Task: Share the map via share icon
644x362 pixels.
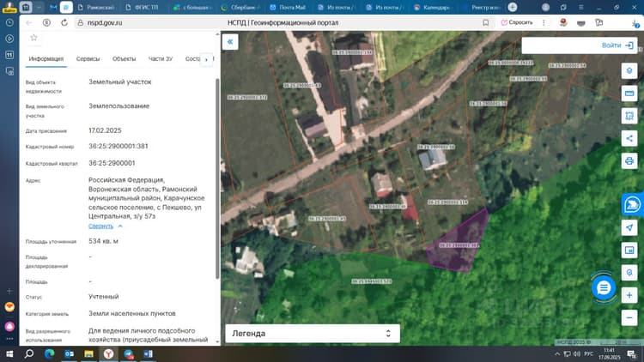Action: point(629,138)
